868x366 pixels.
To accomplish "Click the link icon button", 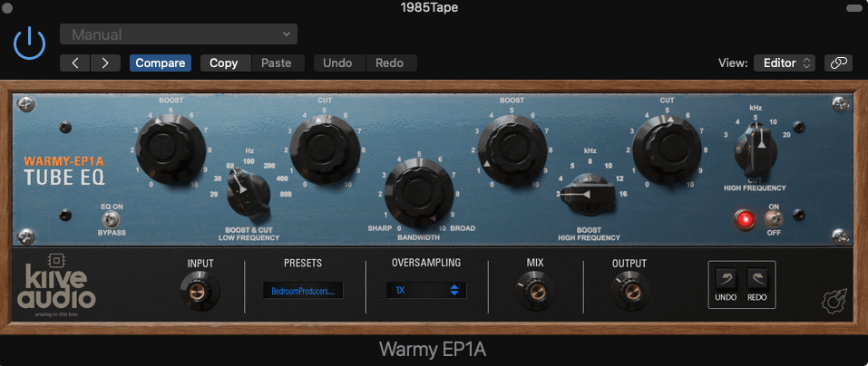I will (838, 63).
